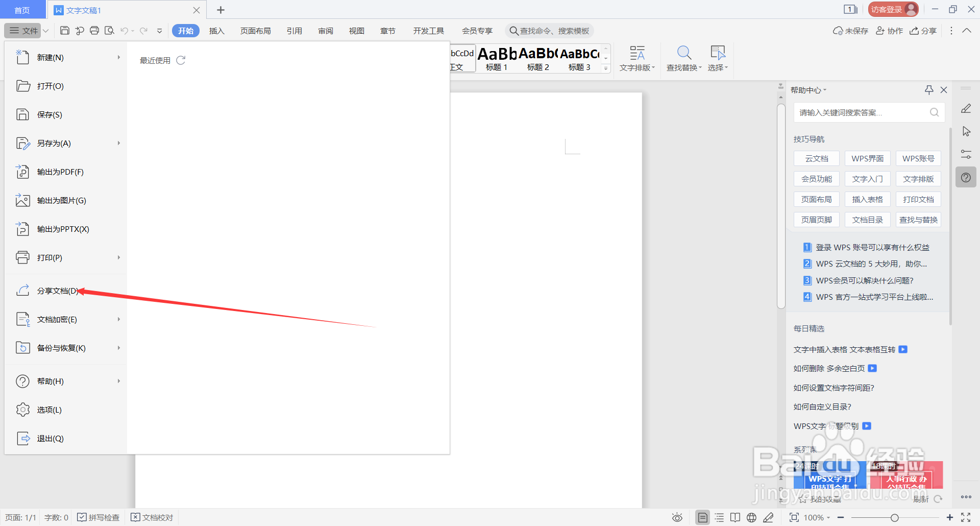The height and width of the screenshot is (526, 980).
Task: Open link '如何删除 多余空白页'
Action: [x=829, y=368]
